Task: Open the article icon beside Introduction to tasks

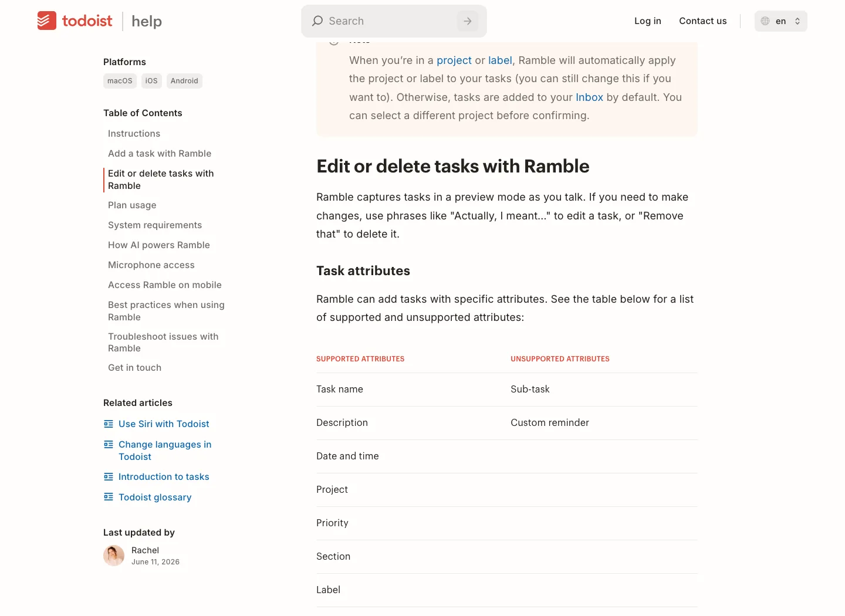Action: (x=109, y=476)
